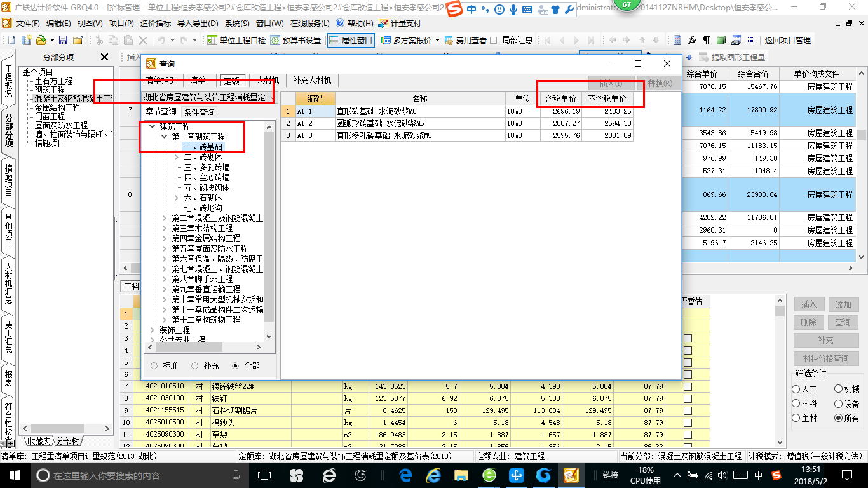
Task: Click the Open folder toolbar icon
Action: tap(41, 40)
